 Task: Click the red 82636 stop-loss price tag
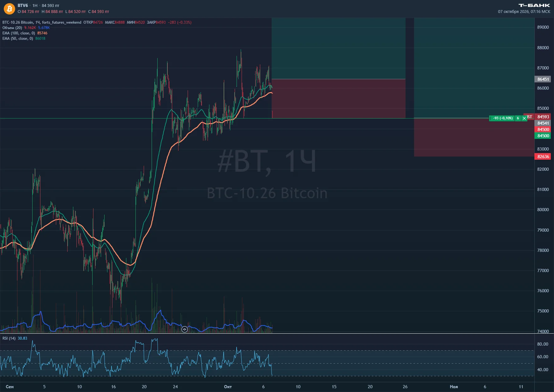[x=543, y=157]
